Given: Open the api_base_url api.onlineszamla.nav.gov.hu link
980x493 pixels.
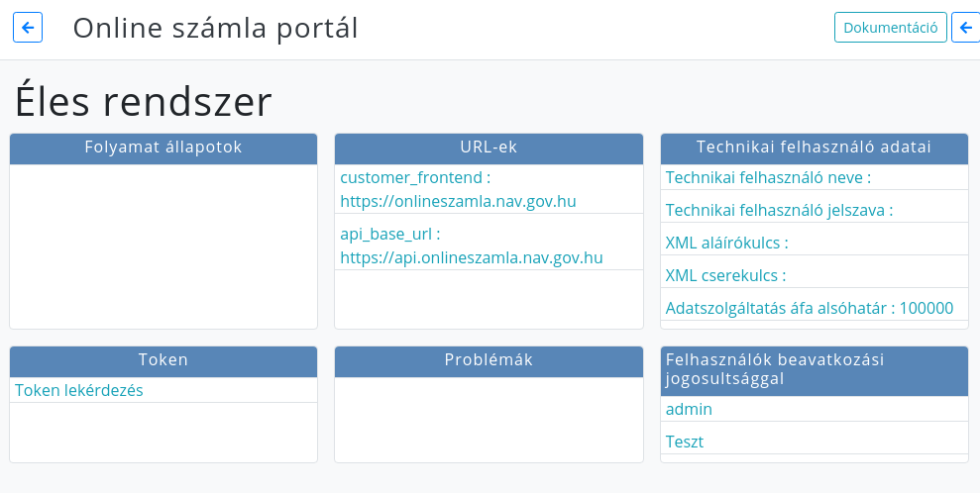Looking at the screenshot, I should pyautogui.click(x=489, y=246).
